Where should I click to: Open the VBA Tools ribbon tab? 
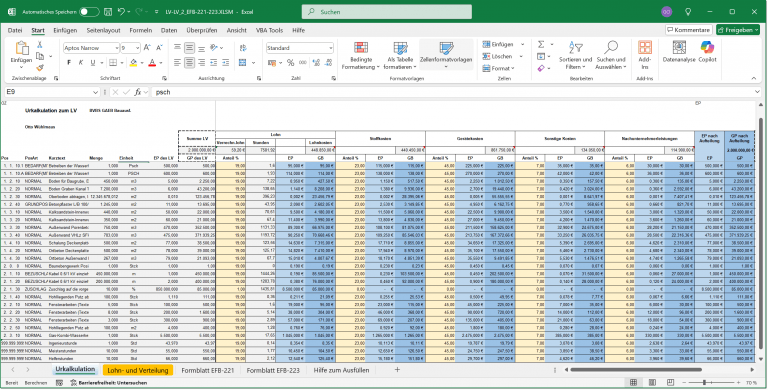(269, 30)
